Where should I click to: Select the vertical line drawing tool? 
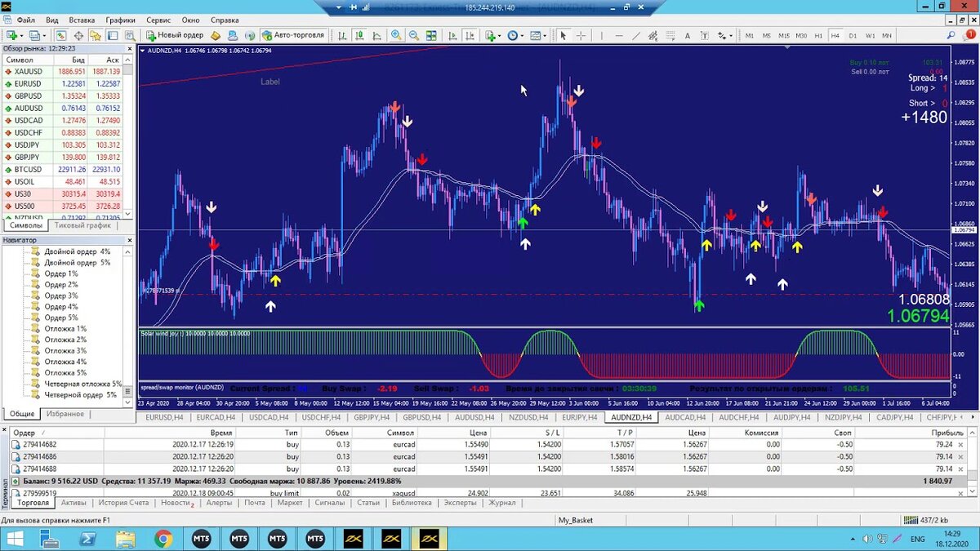(x=602, y=35)
